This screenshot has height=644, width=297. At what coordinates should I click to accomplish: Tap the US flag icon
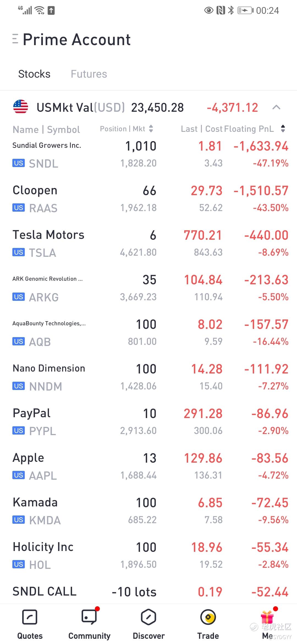[21, 107]
